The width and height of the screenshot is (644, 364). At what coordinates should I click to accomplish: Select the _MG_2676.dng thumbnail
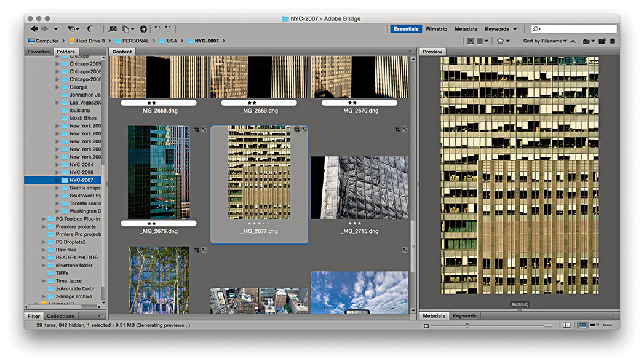pyautogui.click(x=159, y=172)
